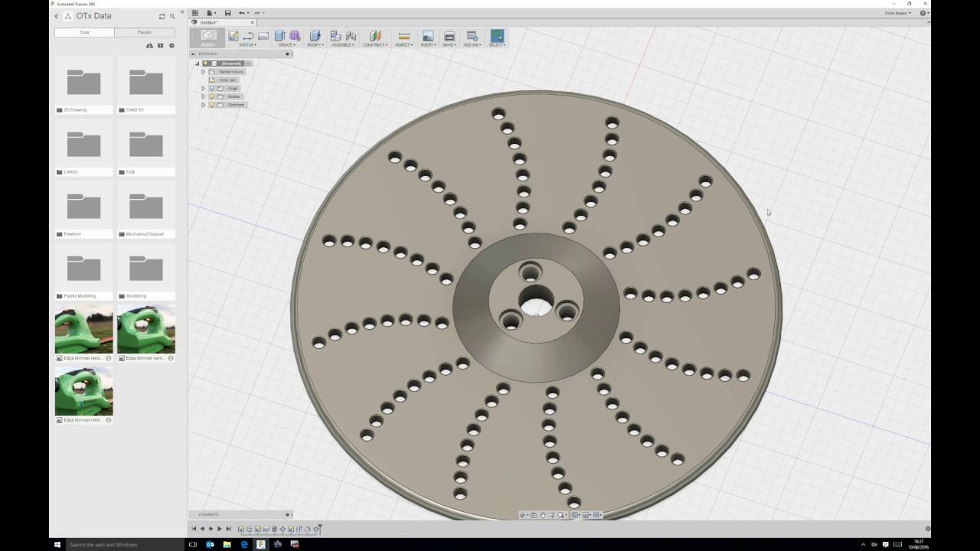Open the user account dropdown
Viewport: 980px width, 551px height.
point(897,13)
